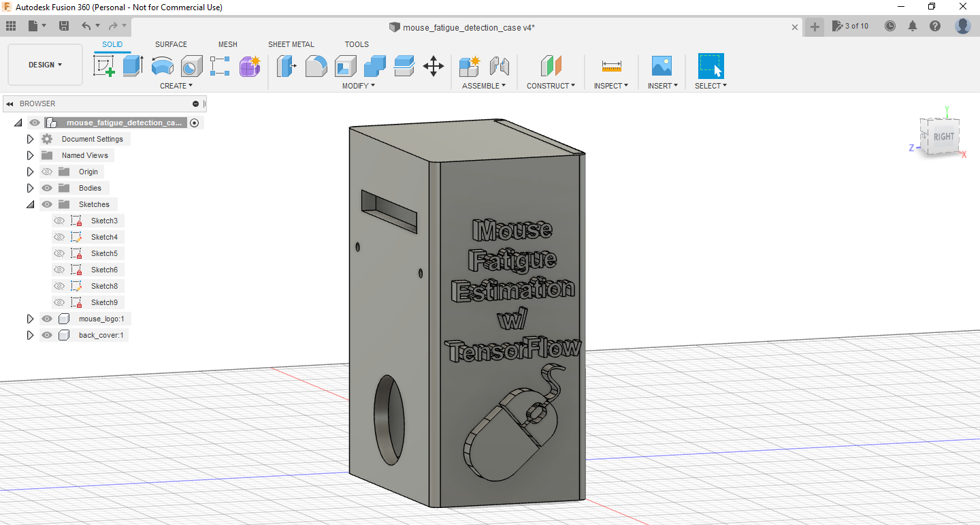Expand the Named Views folder
This screenshot has width=980, height=525.
point(30,155)
